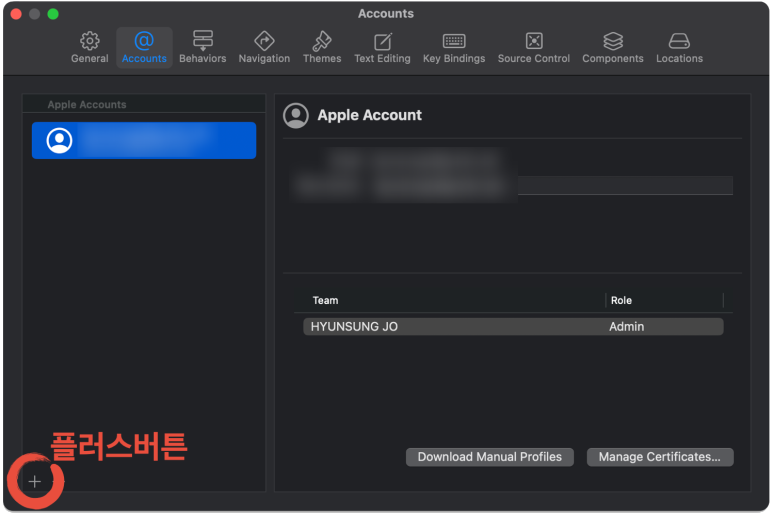Click the Apple Account avatar icon
This screenshot has width=773, height=516.
296,115
